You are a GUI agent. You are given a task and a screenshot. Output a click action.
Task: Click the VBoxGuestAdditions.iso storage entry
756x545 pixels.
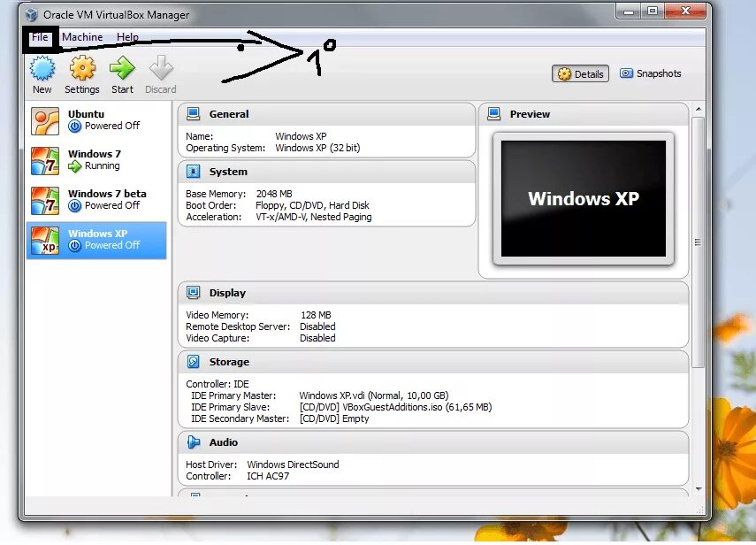[x=395, y=407]
